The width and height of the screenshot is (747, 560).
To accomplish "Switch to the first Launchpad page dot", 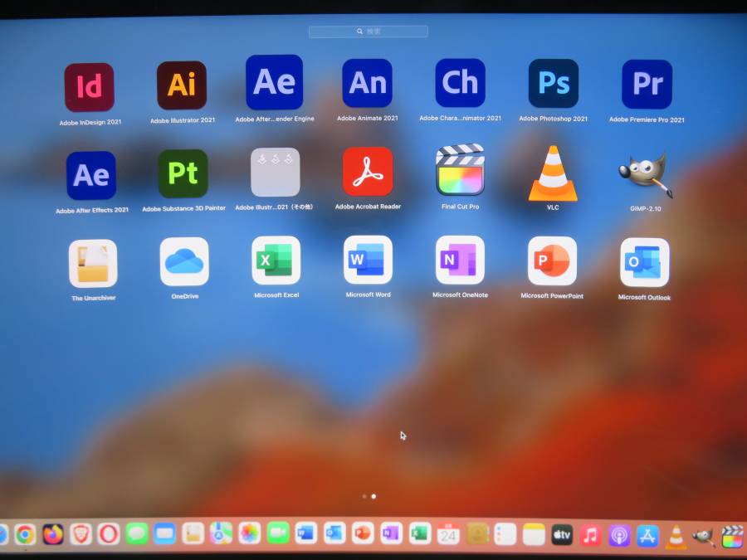I will click(364, 496).
